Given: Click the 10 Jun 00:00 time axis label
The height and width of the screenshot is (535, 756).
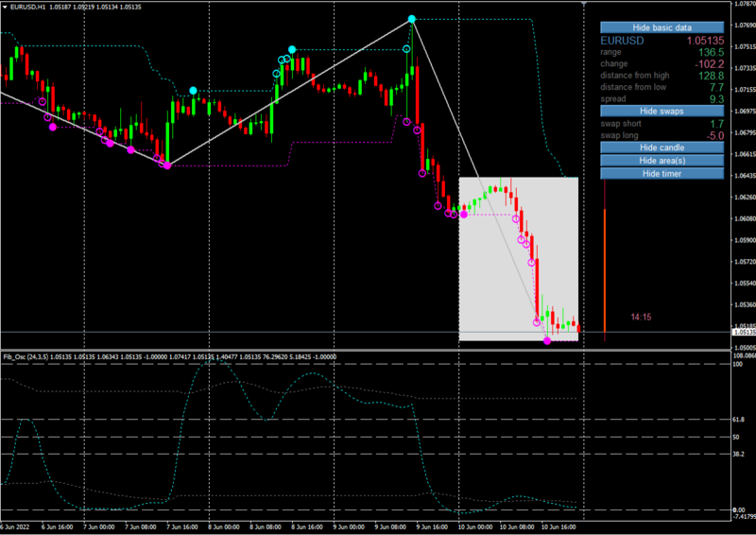Looking at the screenshot, I should pos(474,526).
